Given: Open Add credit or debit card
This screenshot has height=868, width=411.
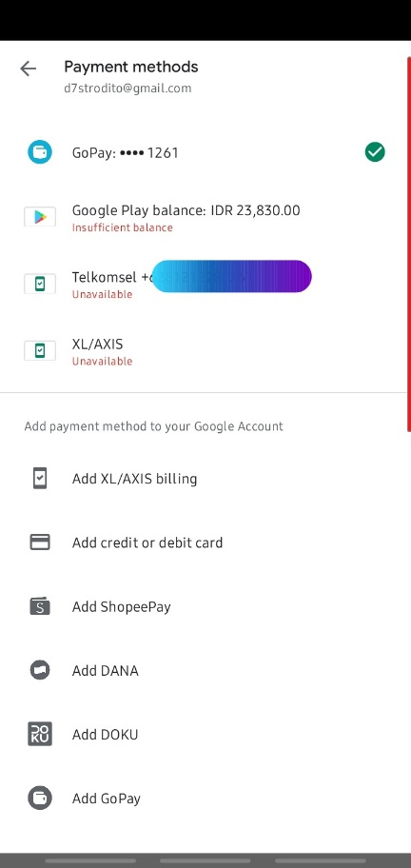Looking at the screenshot, I should 205,542.
